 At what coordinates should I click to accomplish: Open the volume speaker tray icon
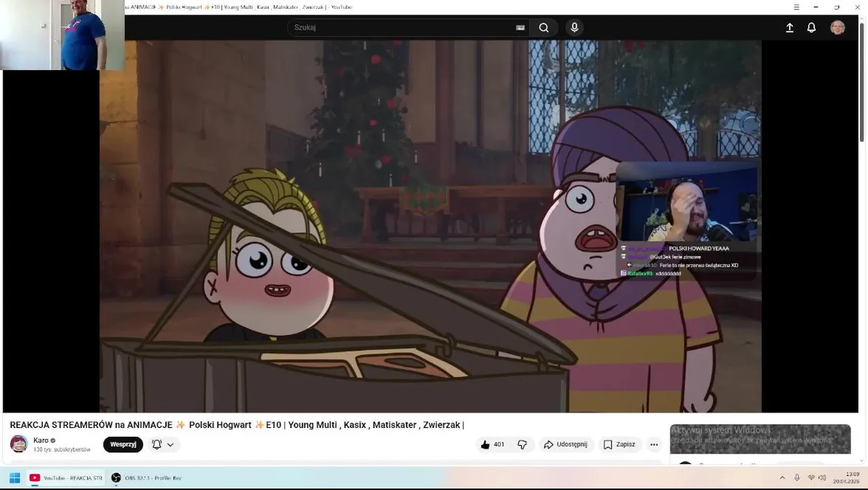[822, 478]
